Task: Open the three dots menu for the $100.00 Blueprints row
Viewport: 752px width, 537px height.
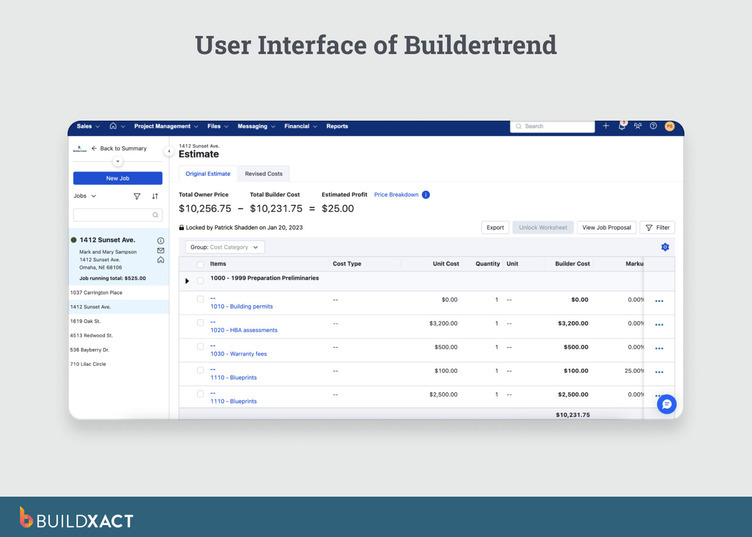Action: (659, 372)
